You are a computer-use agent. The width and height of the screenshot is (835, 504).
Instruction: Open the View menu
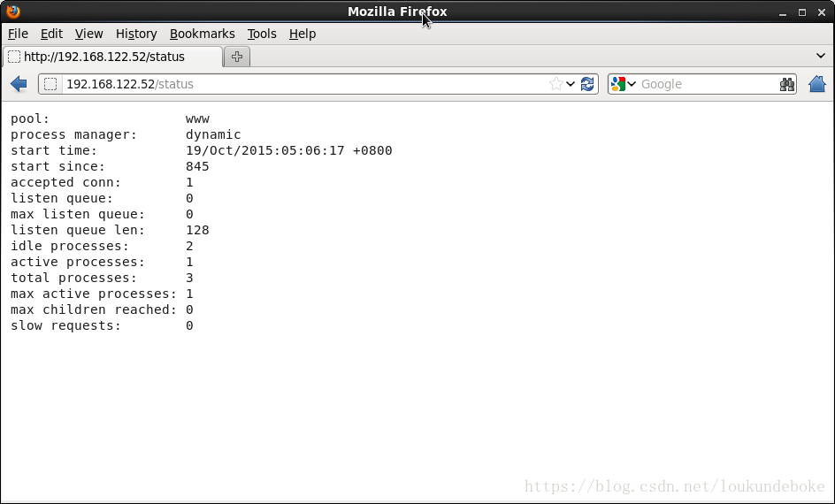(x=89, y=34)
